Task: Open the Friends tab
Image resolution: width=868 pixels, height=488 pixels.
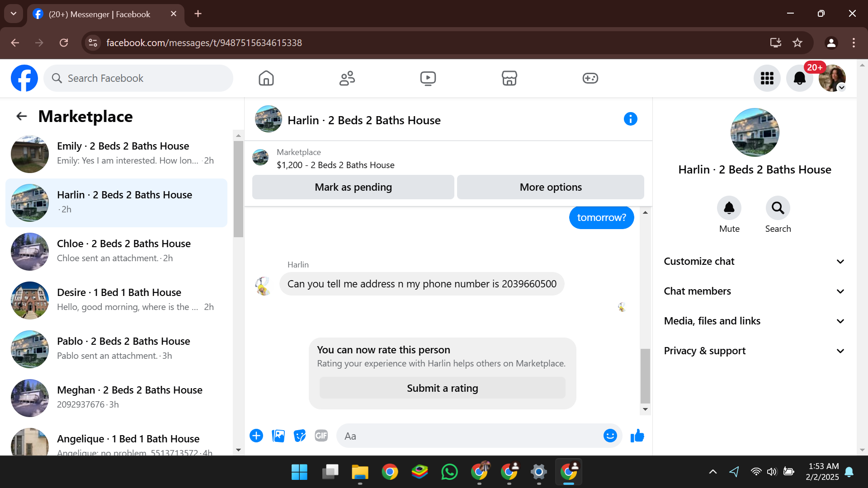Action: tap(347, 78)
